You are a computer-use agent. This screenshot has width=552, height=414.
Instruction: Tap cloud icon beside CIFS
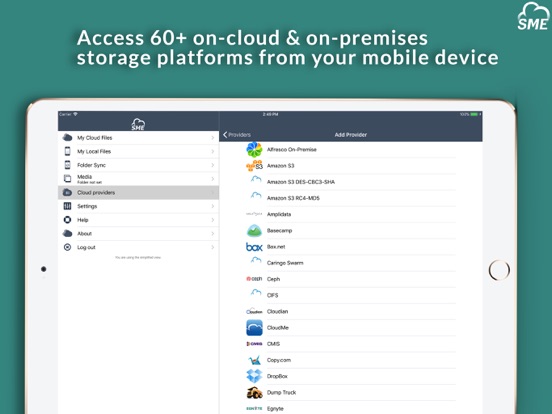(256, 293)
